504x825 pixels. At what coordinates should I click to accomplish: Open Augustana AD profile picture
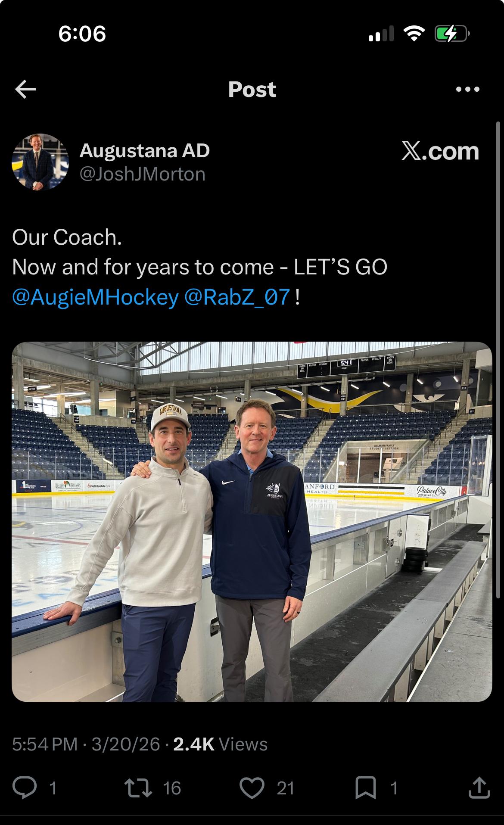pos(40,162)
